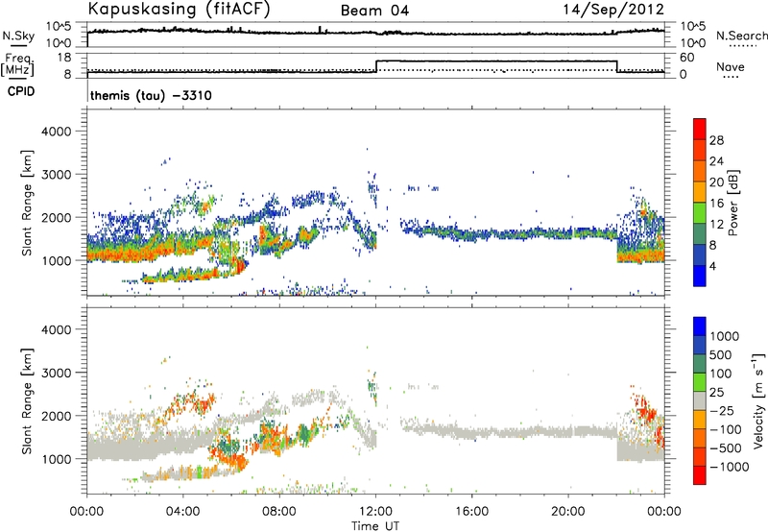Screen dimensions: 768x532
Task: Click the '12:00' time axis tick label
Action: [x=375, y=512]
